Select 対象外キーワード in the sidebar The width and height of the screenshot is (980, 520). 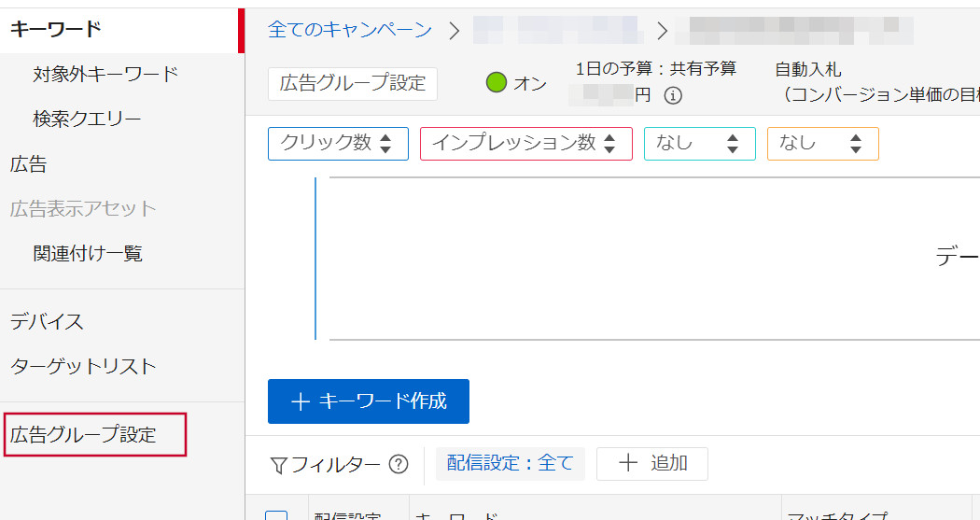click(x=105, y=74)
